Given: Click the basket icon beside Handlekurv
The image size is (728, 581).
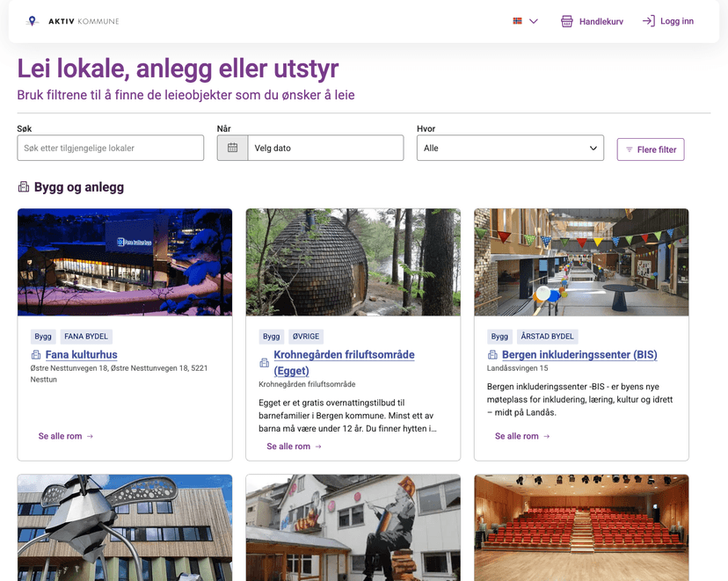Looking at the screenshot, I should (567, 21).
